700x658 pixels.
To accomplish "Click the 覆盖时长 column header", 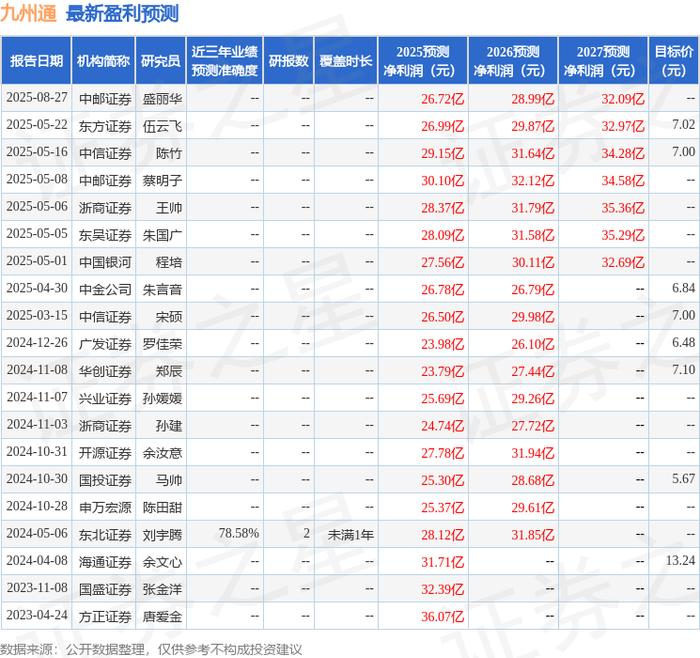I will pos(346,61).
